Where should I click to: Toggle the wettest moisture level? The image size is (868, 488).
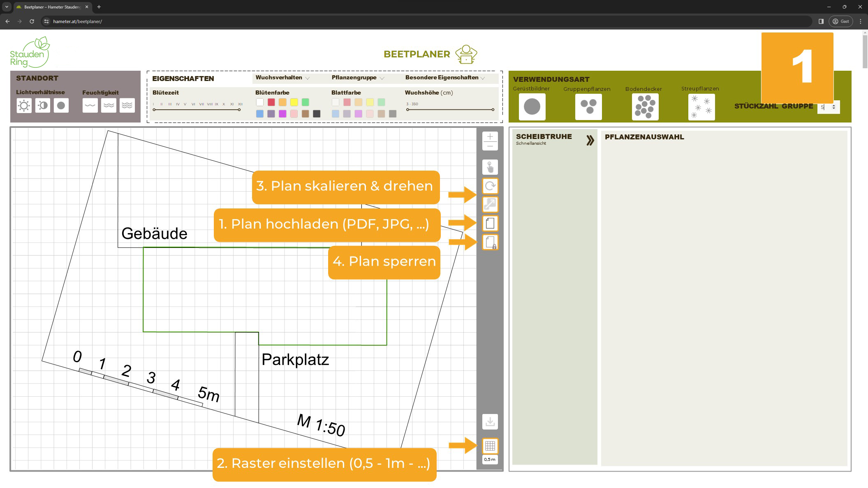127,106
